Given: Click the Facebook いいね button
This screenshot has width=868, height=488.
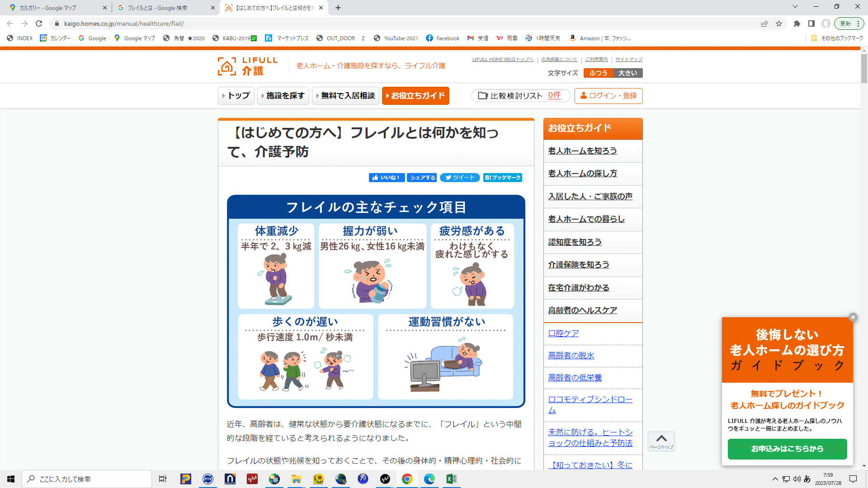Looking at the screenshot, I should (387, 178).
